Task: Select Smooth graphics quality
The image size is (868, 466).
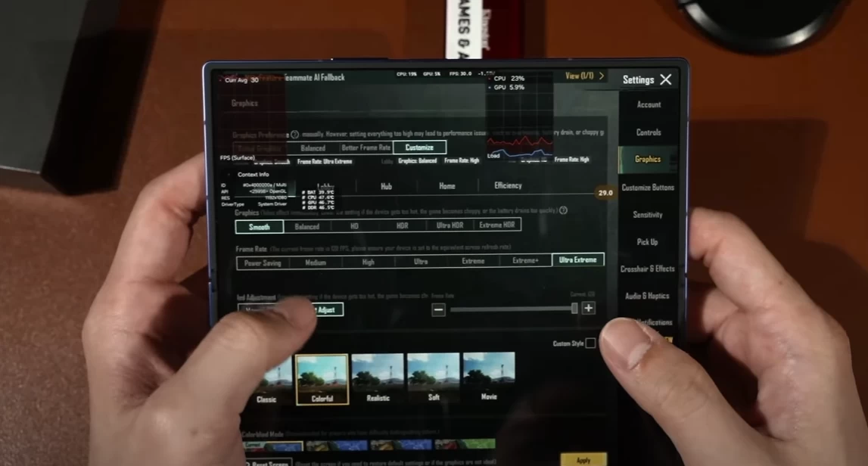Action: point(259,226)
